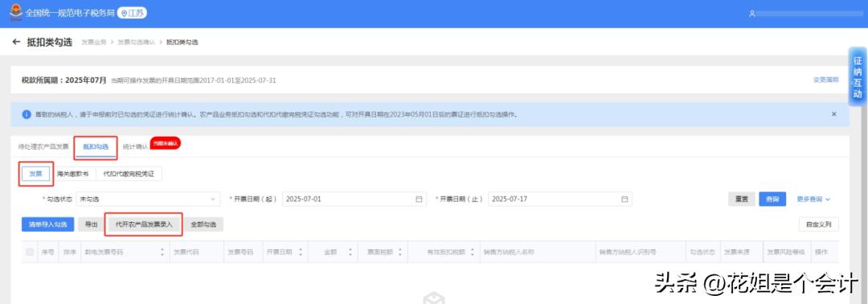Select the 海关缴款书 sub-tab
868x304 pixels.
click(72, 174)
